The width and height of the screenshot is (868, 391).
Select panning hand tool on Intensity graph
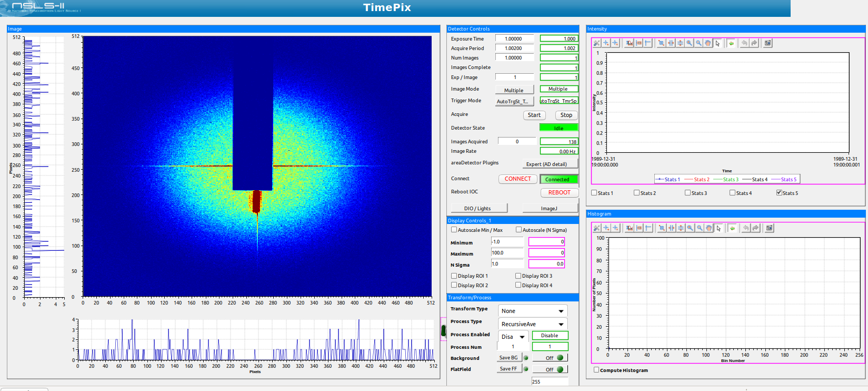(708, 43)
